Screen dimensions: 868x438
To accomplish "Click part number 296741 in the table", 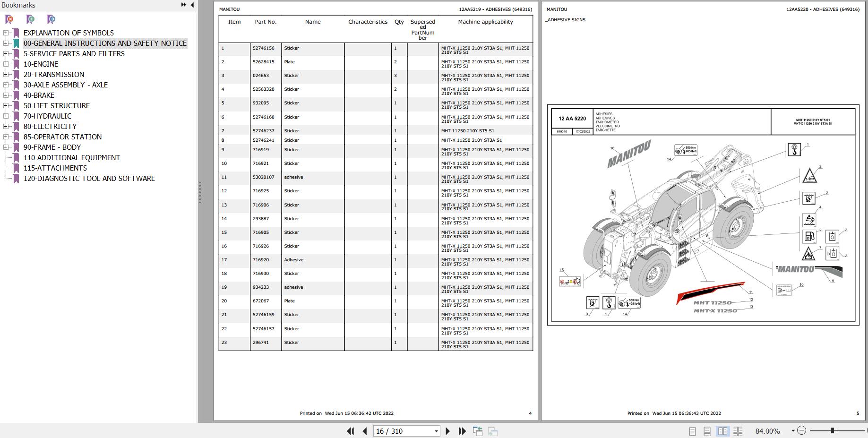I will pyautogui.click(x=260, y=343).
